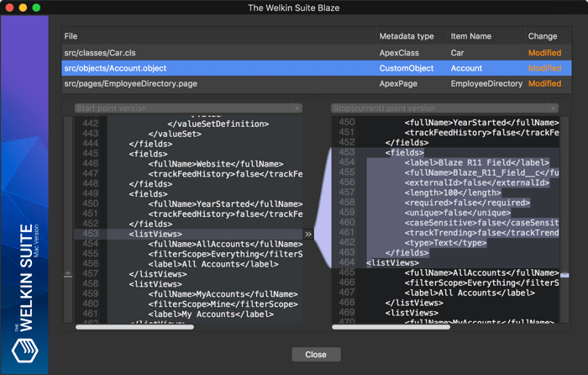Select the src/objects/Account.object row
588x375 pixels.
[317, 68]
